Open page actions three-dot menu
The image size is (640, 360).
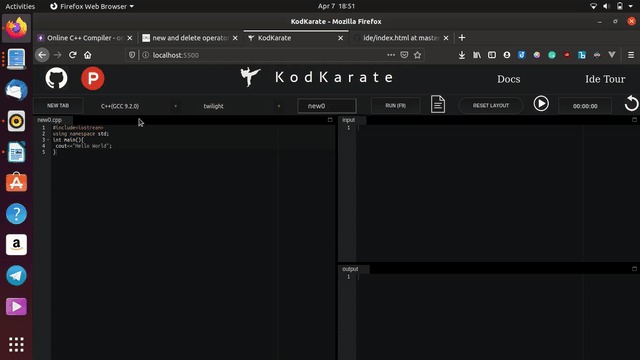(x=391, y=55)
